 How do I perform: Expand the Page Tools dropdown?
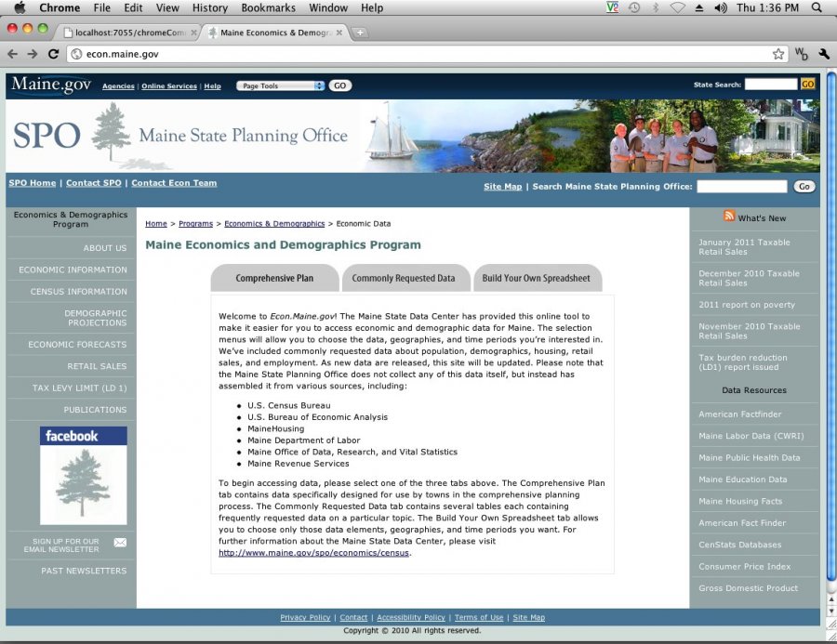[280, 85]
